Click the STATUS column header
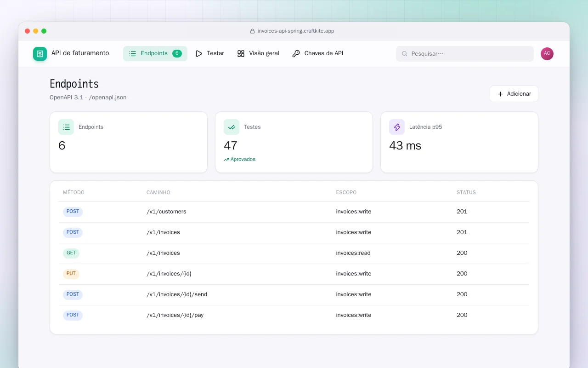This screenshot has height=368, width=588. (x=466, y=192)
